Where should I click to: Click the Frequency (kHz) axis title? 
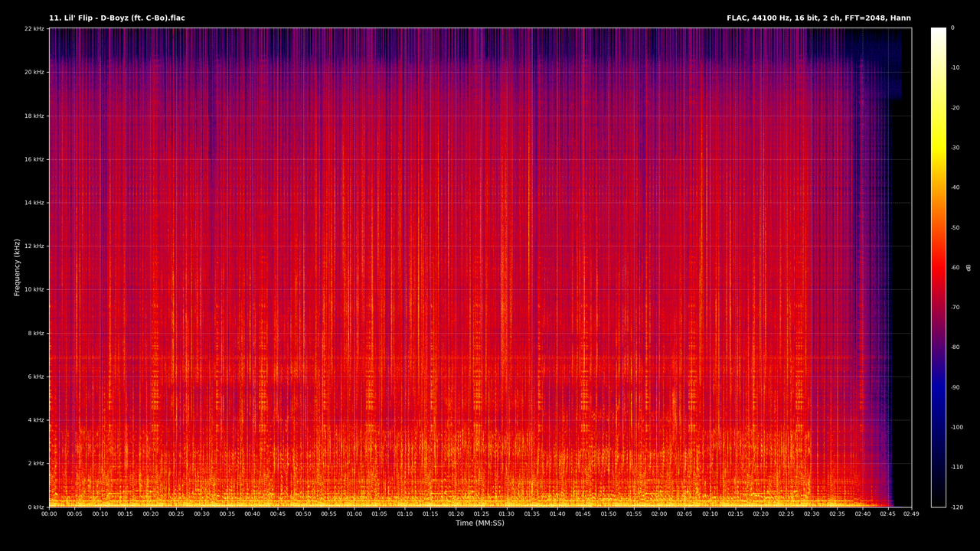point(17,267)
